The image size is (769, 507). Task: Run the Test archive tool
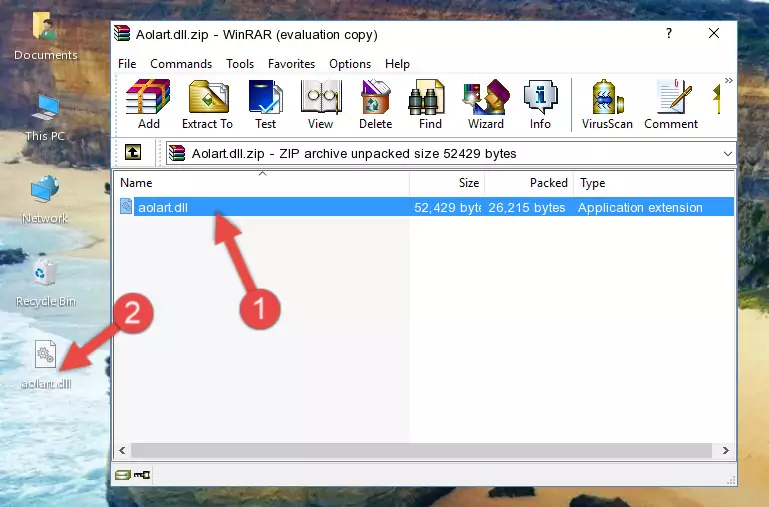[x=265, y=104]
